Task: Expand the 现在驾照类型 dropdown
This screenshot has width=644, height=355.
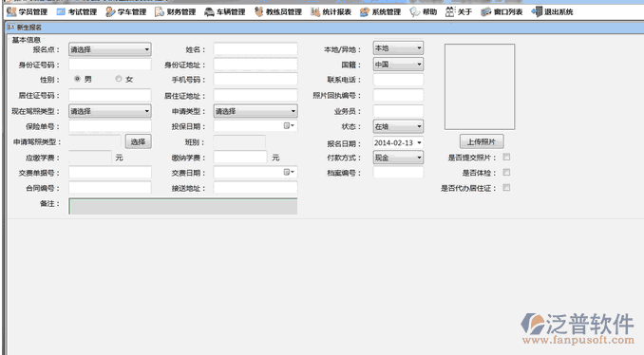Action: 109,111
